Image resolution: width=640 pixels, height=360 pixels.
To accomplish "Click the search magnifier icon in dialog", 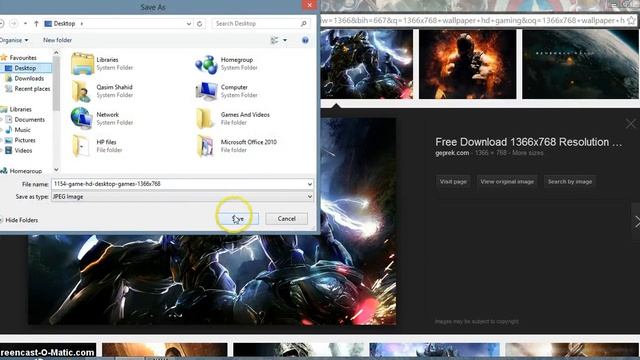I will coord(303,24).
